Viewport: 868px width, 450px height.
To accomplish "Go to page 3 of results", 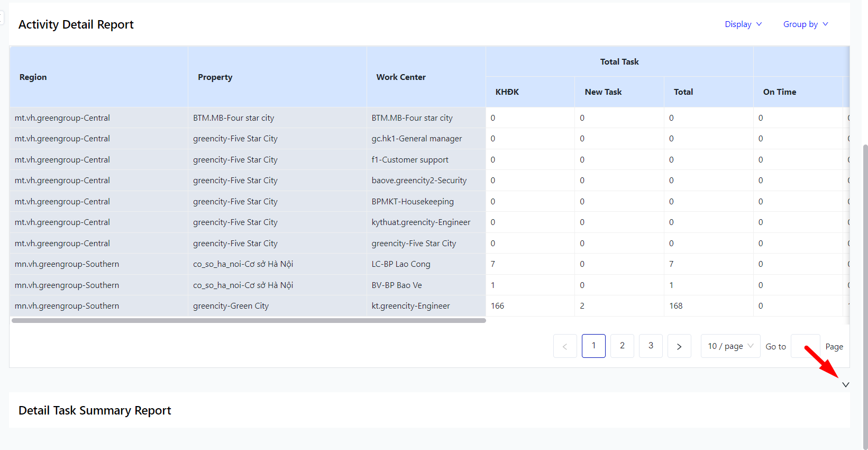I will pos(651,346).
